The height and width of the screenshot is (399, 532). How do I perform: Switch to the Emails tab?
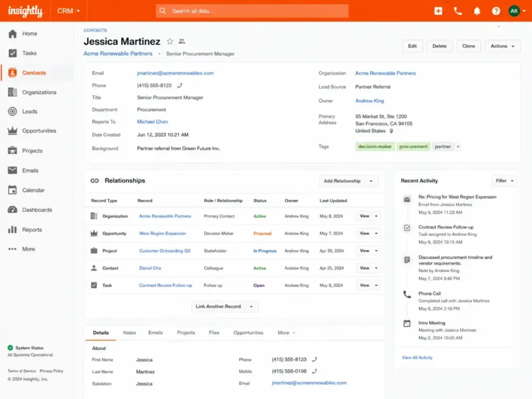tap(155, 332)
